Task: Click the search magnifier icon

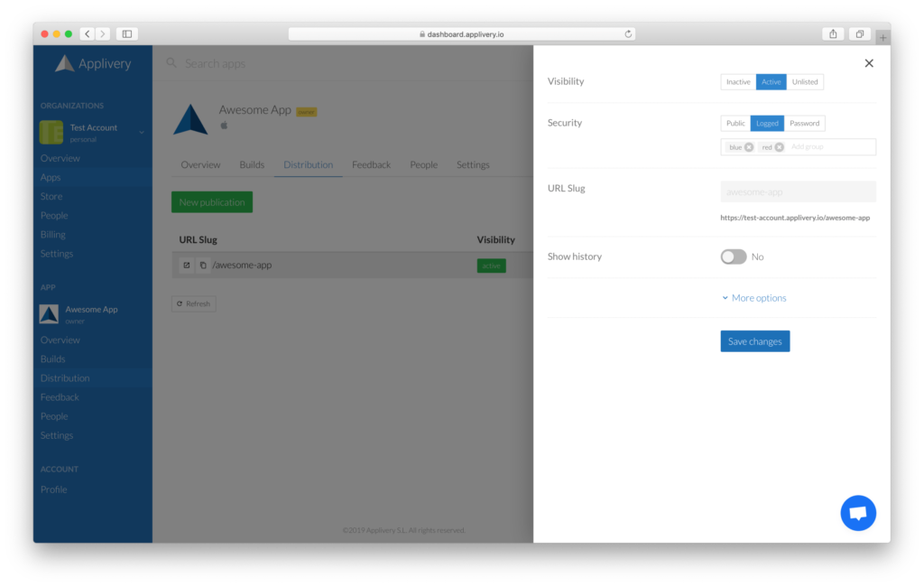Action: pos(171,62)
